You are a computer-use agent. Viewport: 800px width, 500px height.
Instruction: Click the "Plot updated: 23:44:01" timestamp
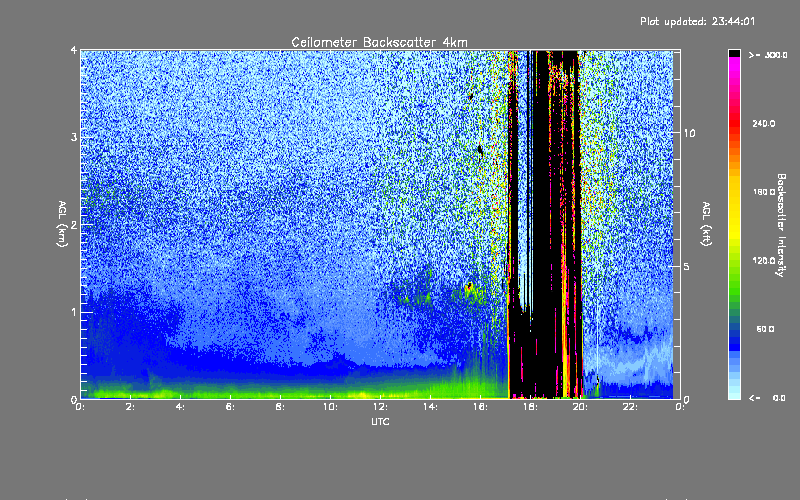pos(697,21)
